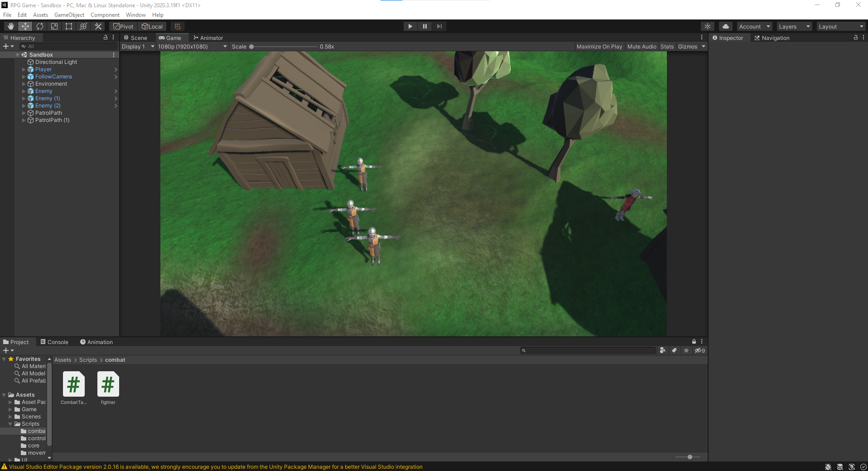Select the Hand tool in toolbar
Viewport: 868px width, 471px height.
pyautogui.click(x=11, y=26)
